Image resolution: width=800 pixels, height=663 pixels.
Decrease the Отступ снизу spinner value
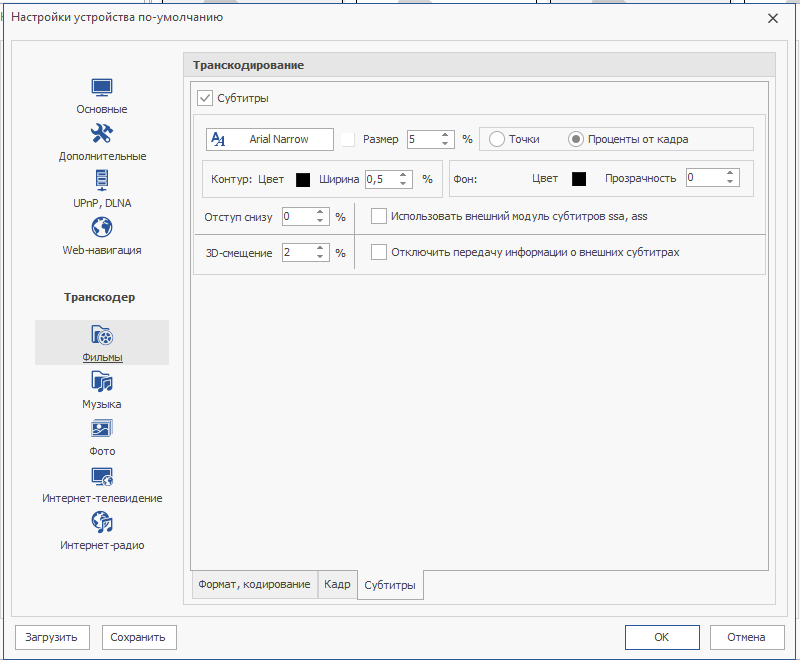[x=320, y=221]
